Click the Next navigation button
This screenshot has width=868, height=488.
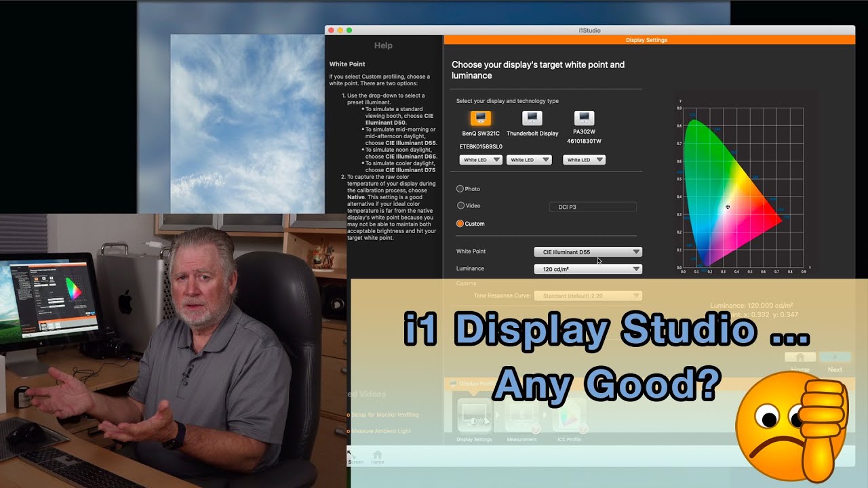pos(835,357)
